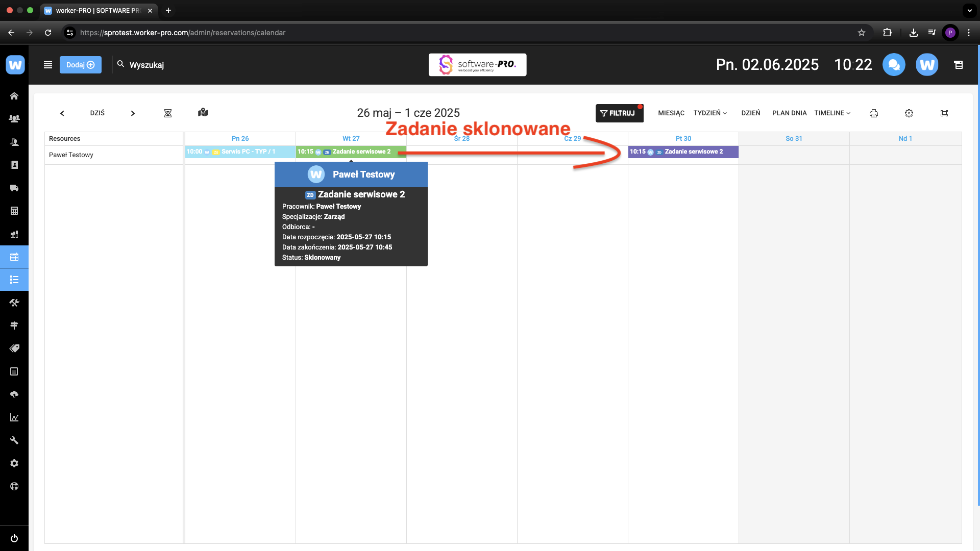Click the power logout icon
Image resolution: width=980 pixels, height=551 pixels.
tap(14, 538)
